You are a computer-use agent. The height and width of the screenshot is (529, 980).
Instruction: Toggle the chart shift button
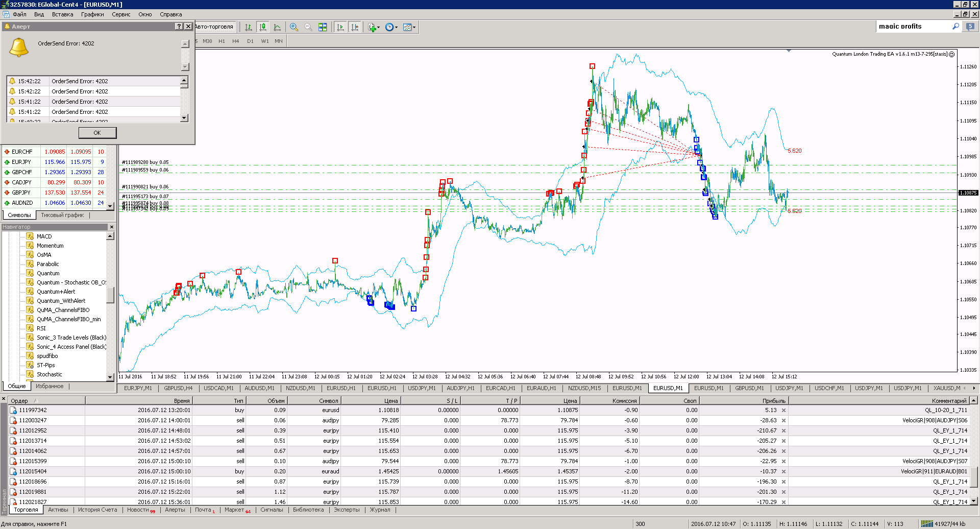pos(355,27)
